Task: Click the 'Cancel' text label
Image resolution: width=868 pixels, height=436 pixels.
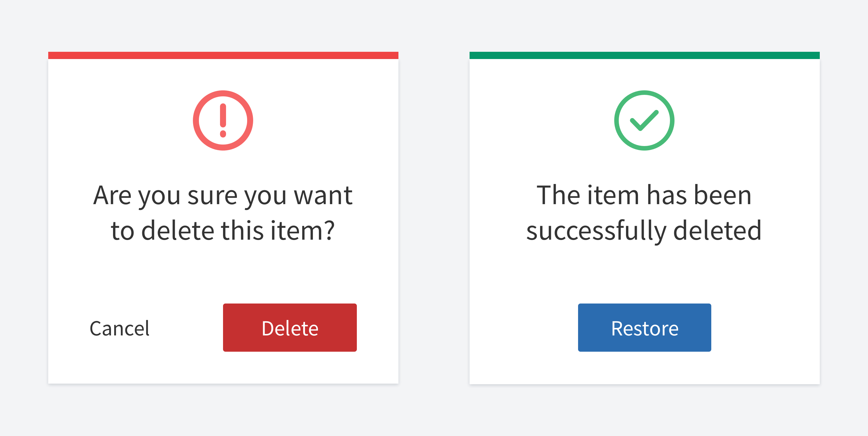Action: [119, 328]
